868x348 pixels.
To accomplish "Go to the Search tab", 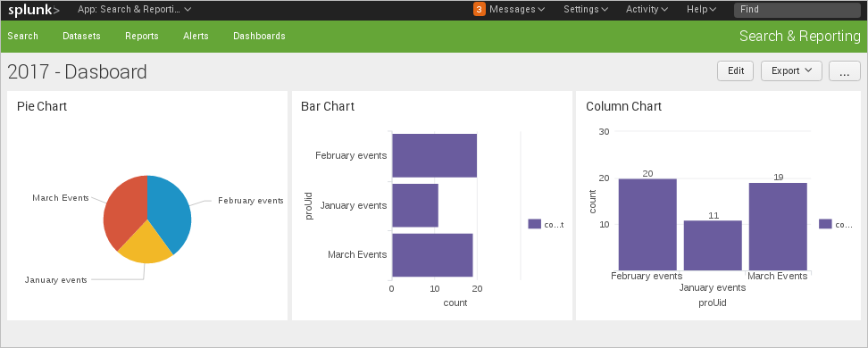I will tap(22, 36).
